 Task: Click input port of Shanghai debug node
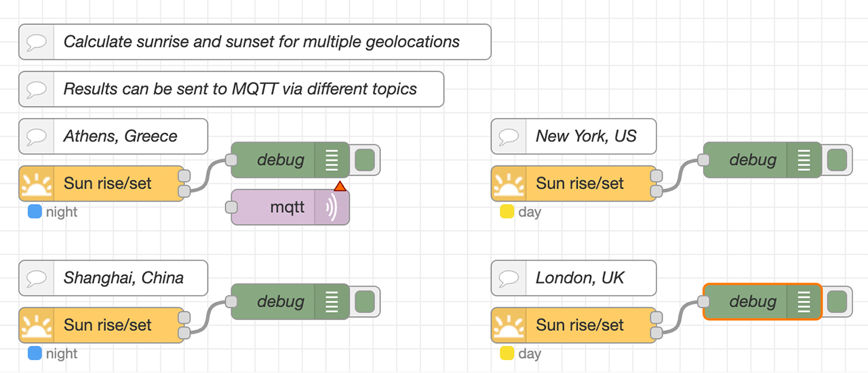pyautogui.click(x=231, y=302)
